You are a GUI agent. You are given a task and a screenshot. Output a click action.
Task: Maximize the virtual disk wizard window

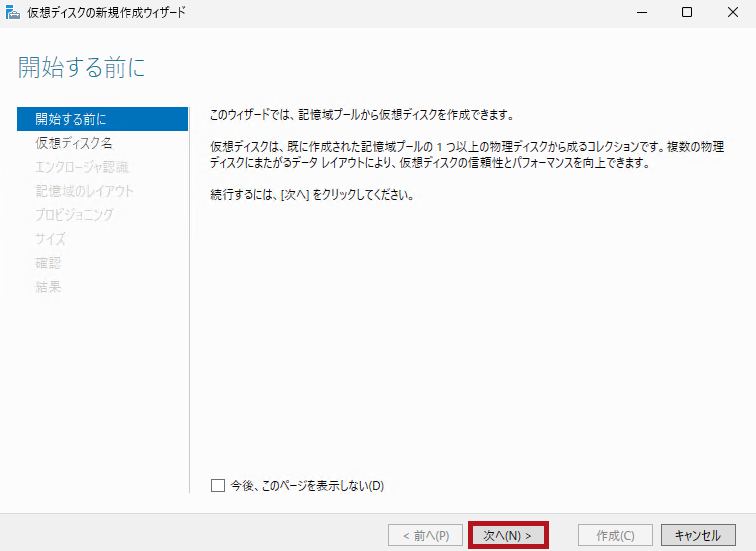point(687,12)
